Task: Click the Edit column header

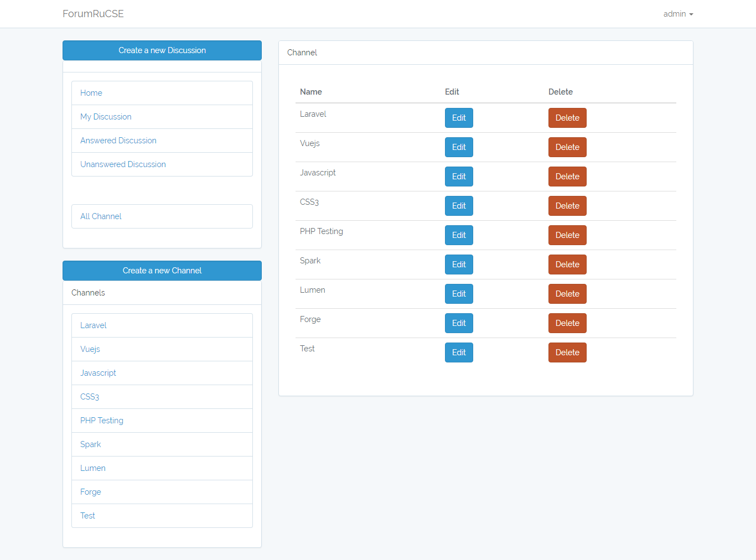Action: pyautogui.click(x=452, y=92)
